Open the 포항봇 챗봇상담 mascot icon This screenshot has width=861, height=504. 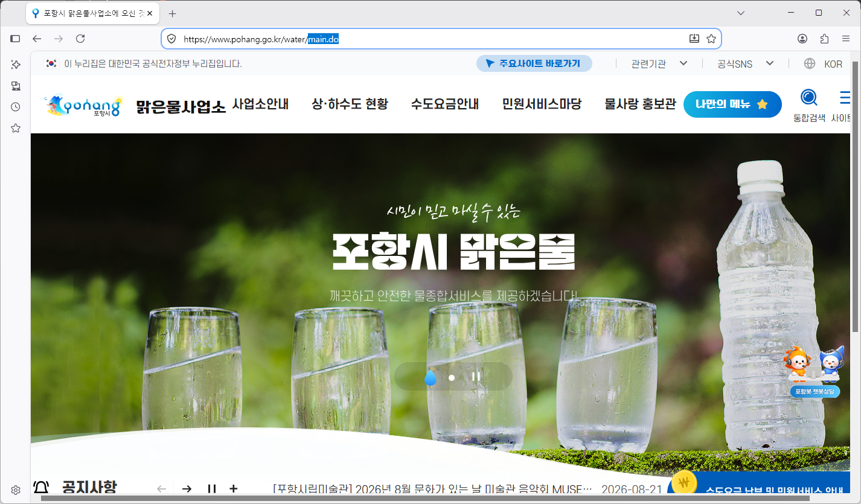tap(815, 371)
